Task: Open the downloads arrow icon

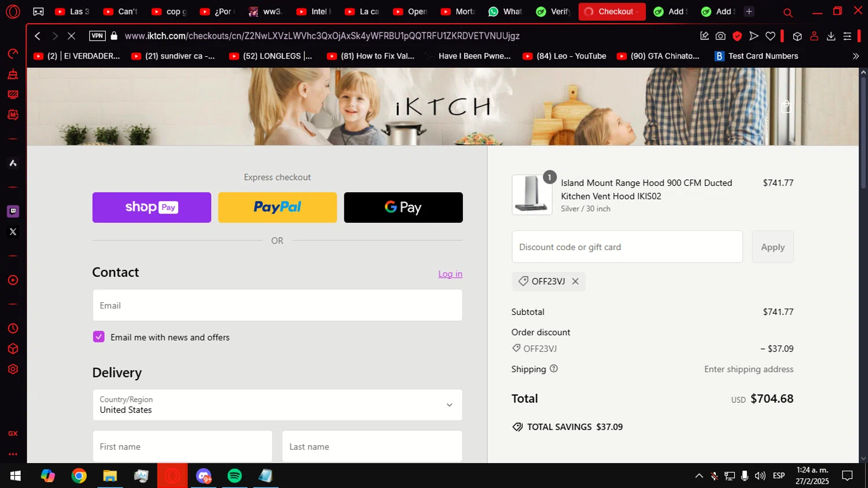Action: point(831,36)
